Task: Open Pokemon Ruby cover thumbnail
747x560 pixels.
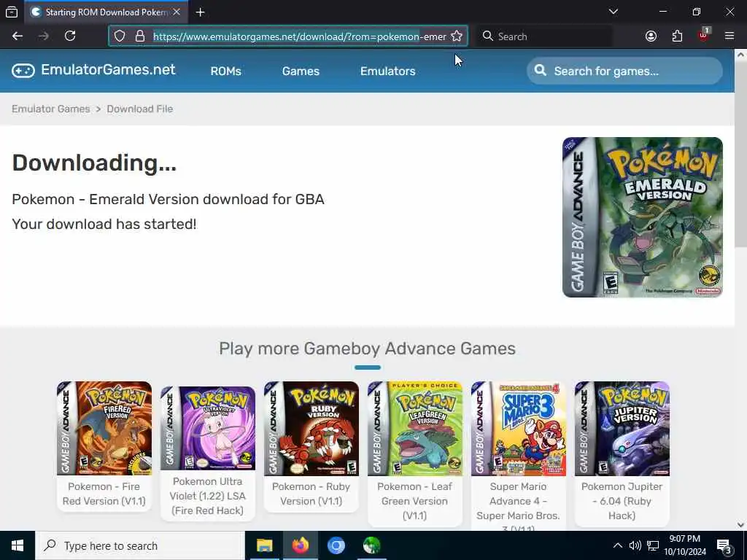Action: click(x=311, y=429)
